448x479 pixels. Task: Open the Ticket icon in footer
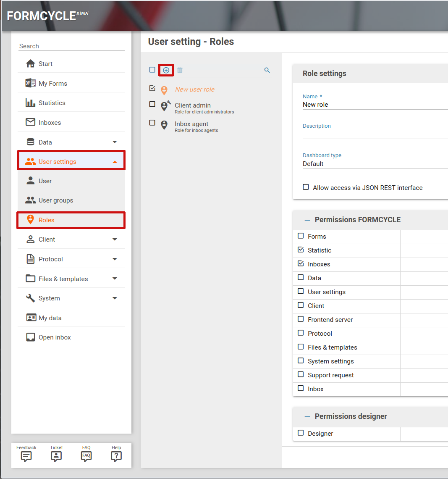click(56, 456)
